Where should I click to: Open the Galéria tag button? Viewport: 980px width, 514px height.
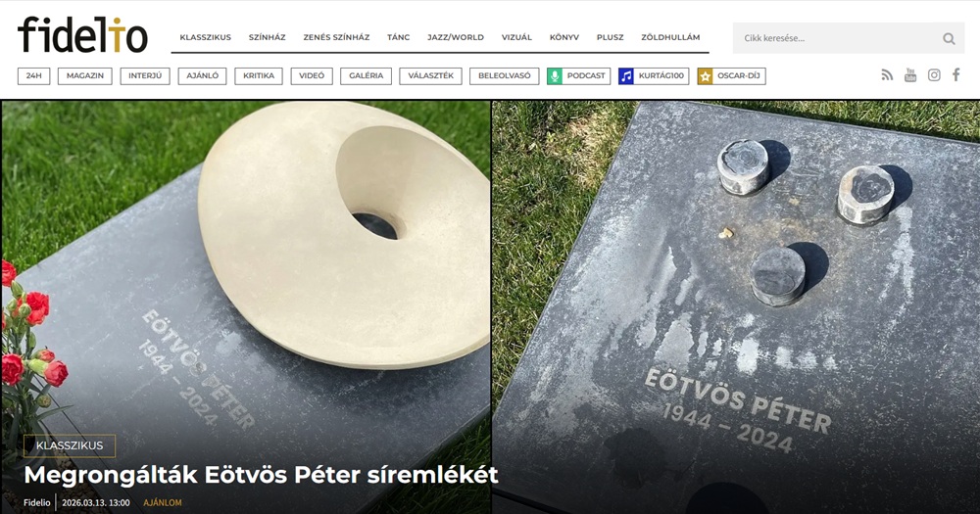click(367, 76)
